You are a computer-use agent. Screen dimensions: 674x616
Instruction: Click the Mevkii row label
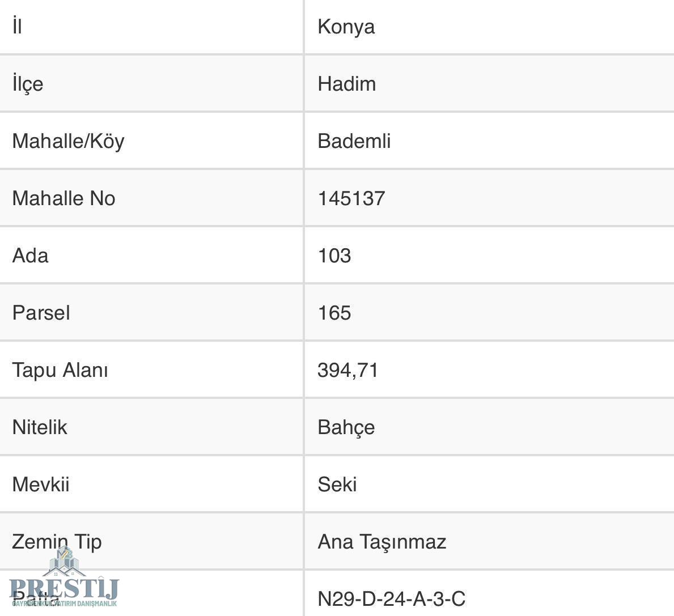[41, 485]
